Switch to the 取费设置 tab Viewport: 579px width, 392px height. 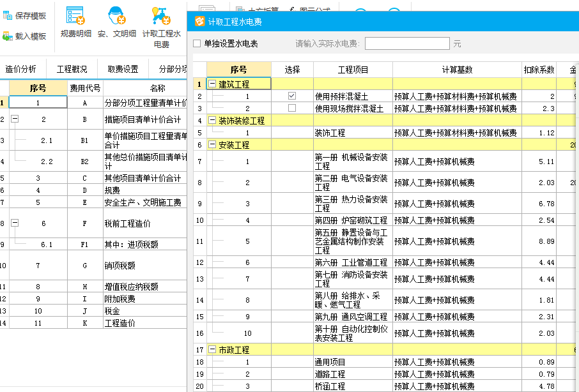tap(123, 69)
